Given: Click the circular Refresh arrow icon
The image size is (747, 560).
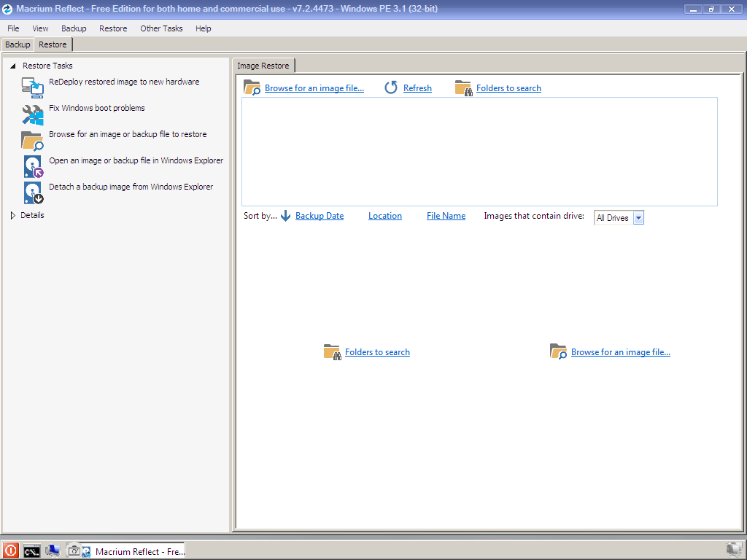Looking at the screenshot, I should [391, 87].
